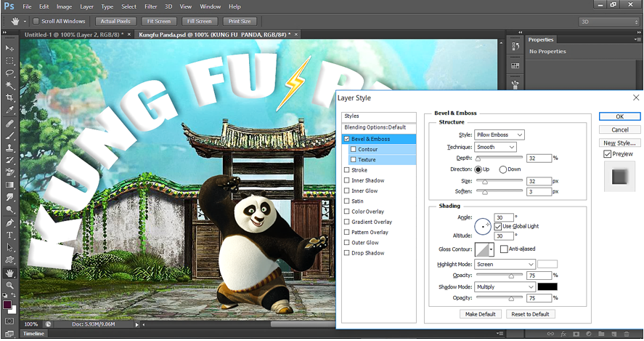Screen dimensions: 644x341
Task: Select the Custom Shape tool
Action: 9,260
